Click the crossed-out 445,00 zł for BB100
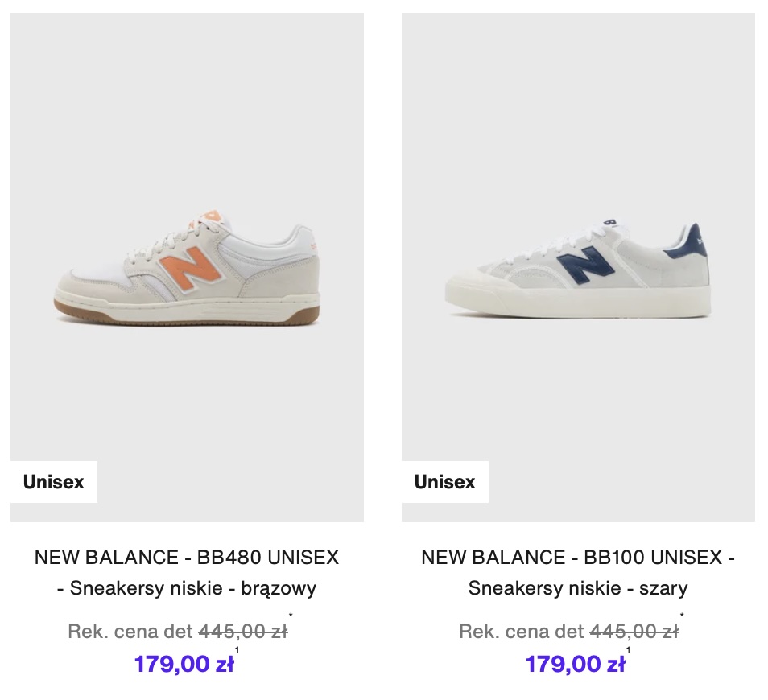This screenshot has width=768, height=700. [634, 632]
